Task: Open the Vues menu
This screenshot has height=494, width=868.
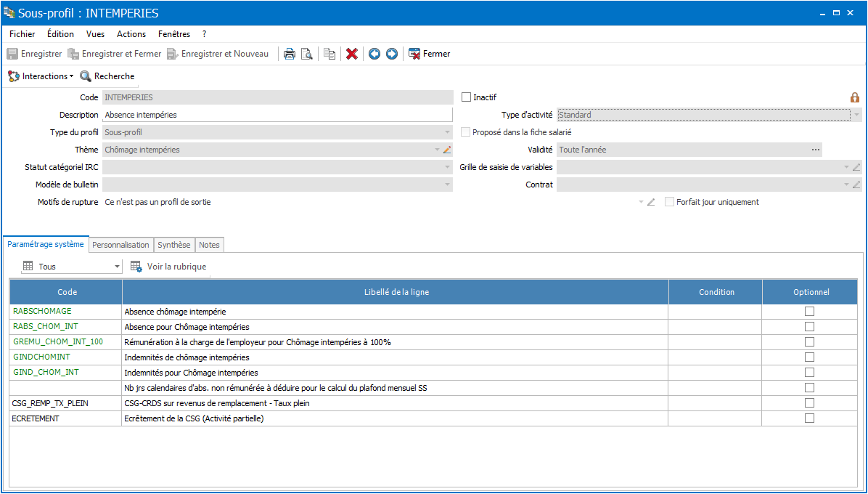Action: [95, 34]
